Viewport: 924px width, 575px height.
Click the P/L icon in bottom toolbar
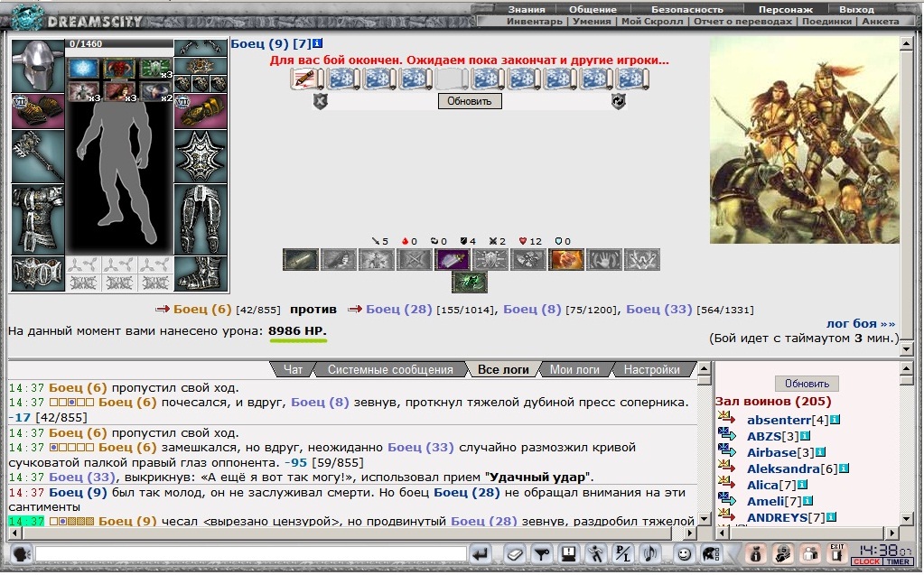pos(623,554)
